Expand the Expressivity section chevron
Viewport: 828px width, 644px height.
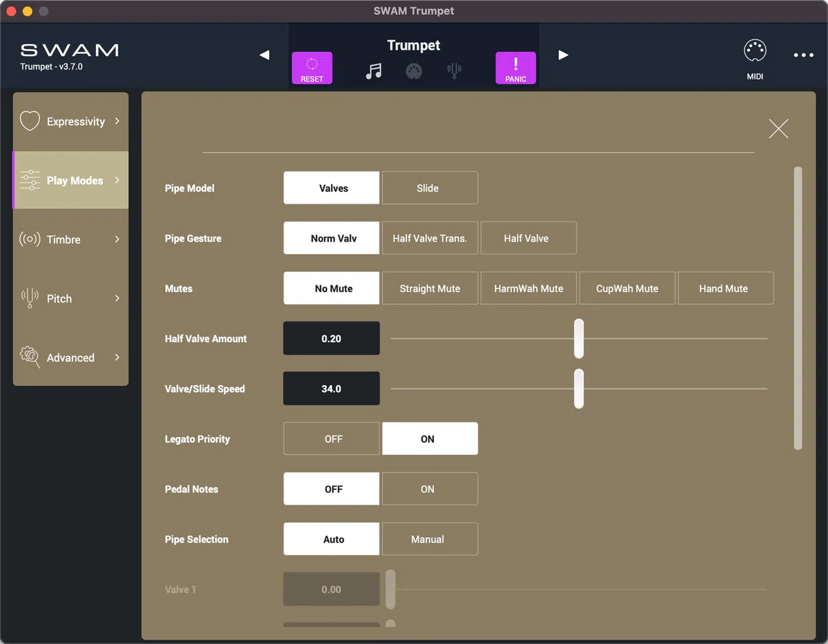pyautogui.click(x=118, y=121)
